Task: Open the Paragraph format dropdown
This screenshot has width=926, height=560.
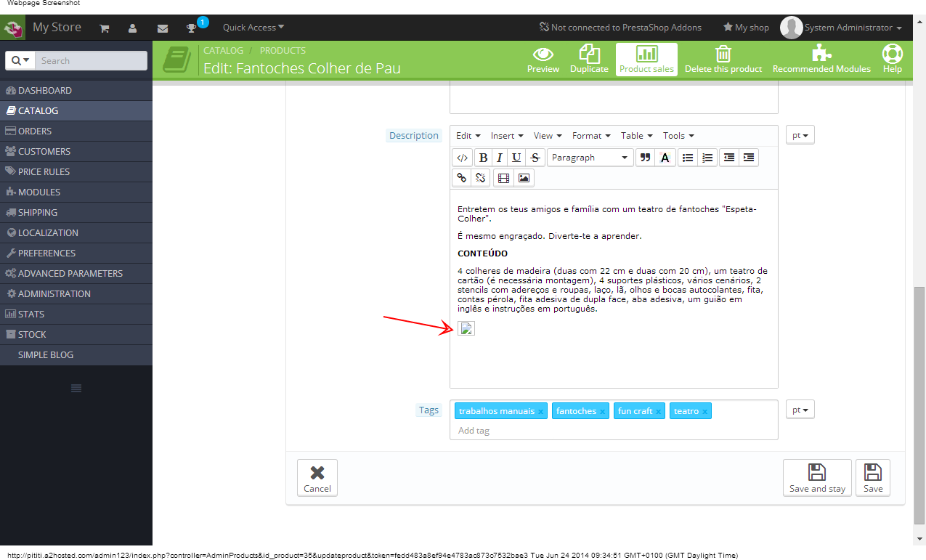Action: pos(590,158)
